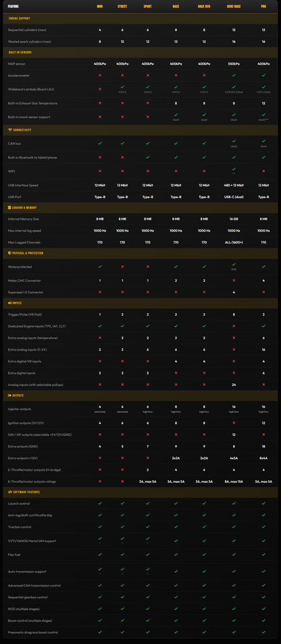
Task: Click the green WiFi checkmark for GEN2 RACE
Action: point(234,169)
